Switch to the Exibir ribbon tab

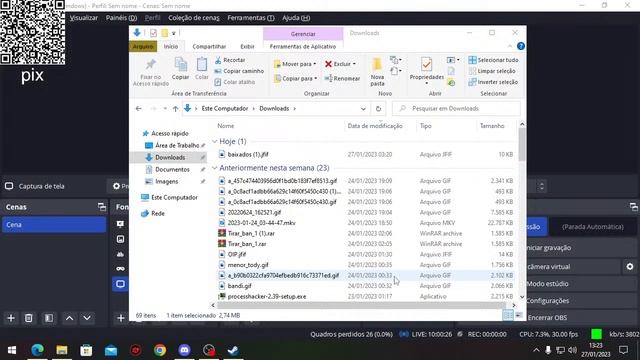(x=247, y=47)
